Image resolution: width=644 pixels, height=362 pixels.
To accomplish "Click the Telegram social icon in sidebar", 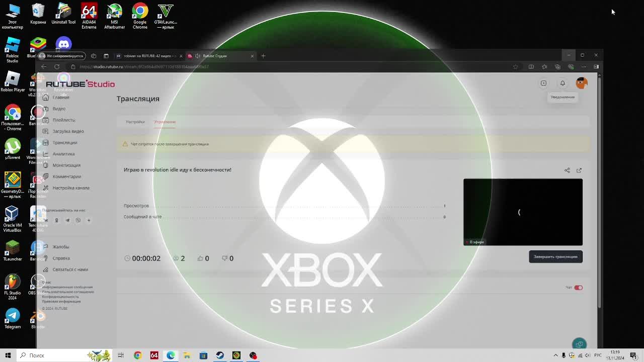I will (67, 220).
